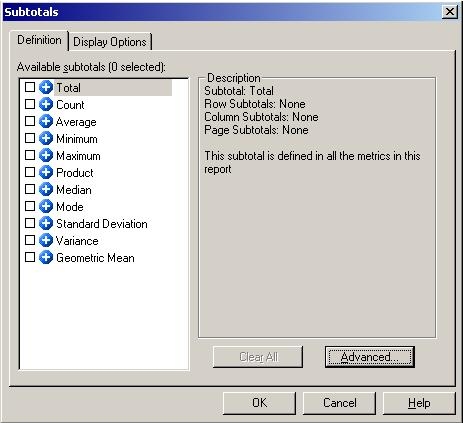Select the blue plus icon for Average
The height and width of the screenshot is (423, 463).
pyautogui.click(x=46, y=121)
